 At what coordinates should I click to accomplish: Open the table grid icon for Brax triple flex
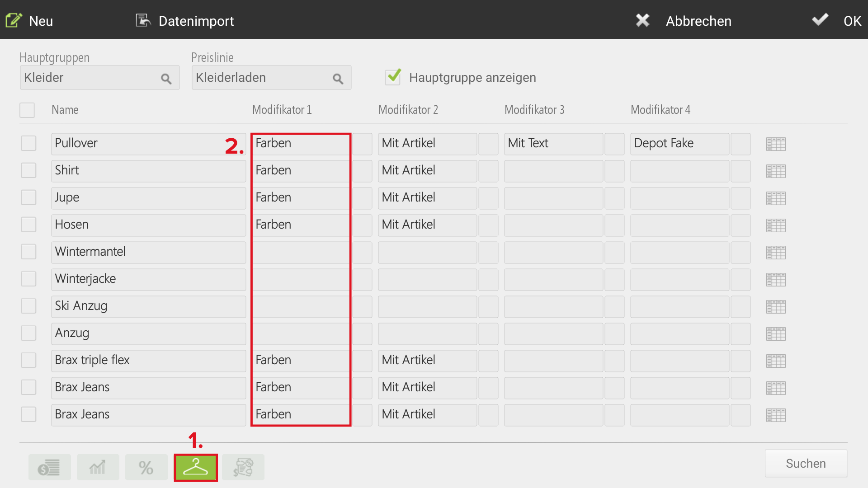[776, 361]
